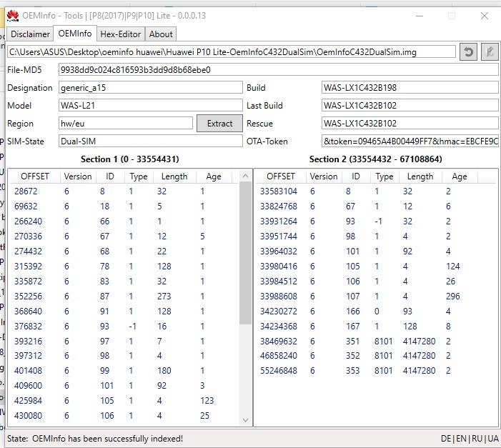This screenshot has height=448, width=501.
Task: Sort Section 1 by Type column header
Action: click(139, 176)
